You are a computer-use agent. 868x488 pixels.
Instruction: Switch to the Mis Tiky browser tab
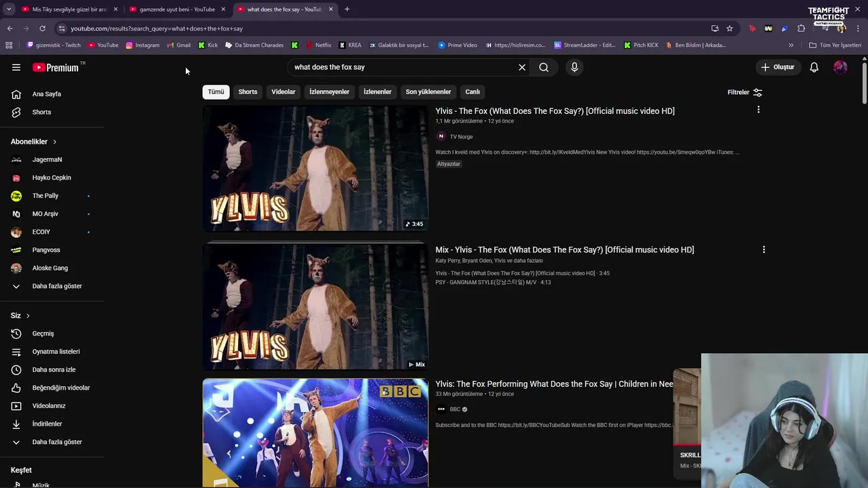pyautogui.click(x=70, y=9)
